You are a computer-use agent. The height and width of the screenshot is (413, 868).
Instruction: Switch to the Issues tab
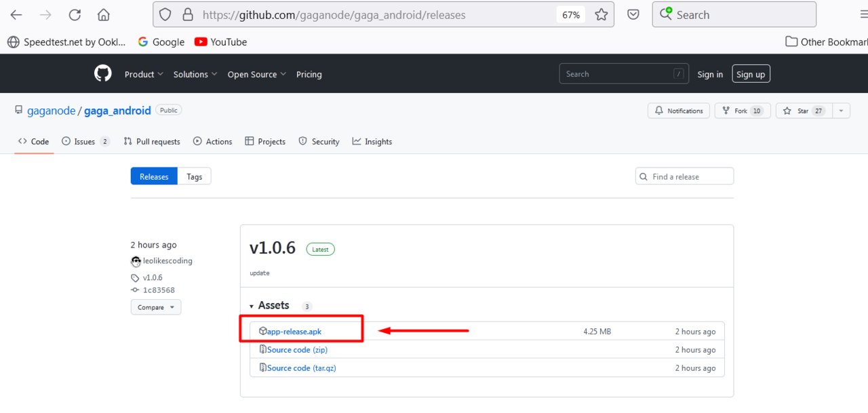pyautogui.click(x=85, y=142)
